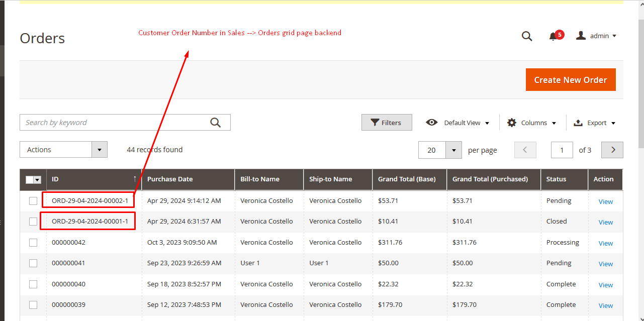Open the per page count dropdown
The height and width of the screenshot is (321, 644).
coord(453,150)
